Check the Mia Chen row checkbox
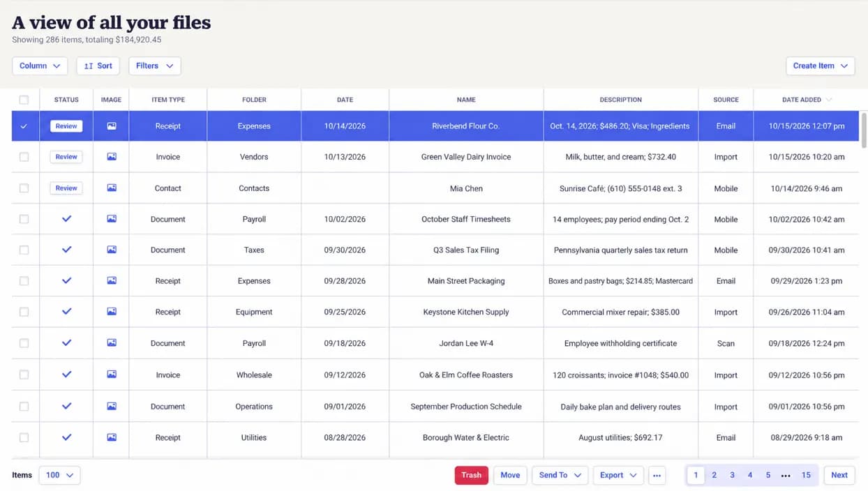The width and height of the screenshot is (868, 491). pyautogui.click(x=24, y=188)
